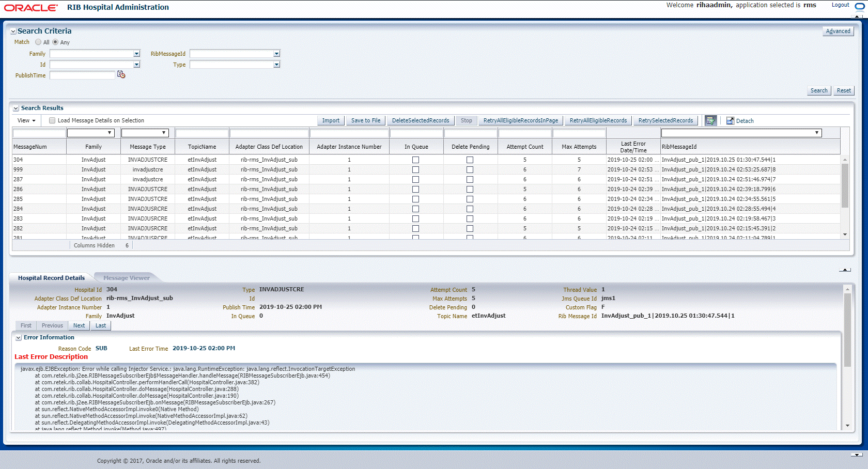Select the row with MessageNum 282
Image resolution: width=868 pixels, height=469 pixels.
(x=426, y=228)
